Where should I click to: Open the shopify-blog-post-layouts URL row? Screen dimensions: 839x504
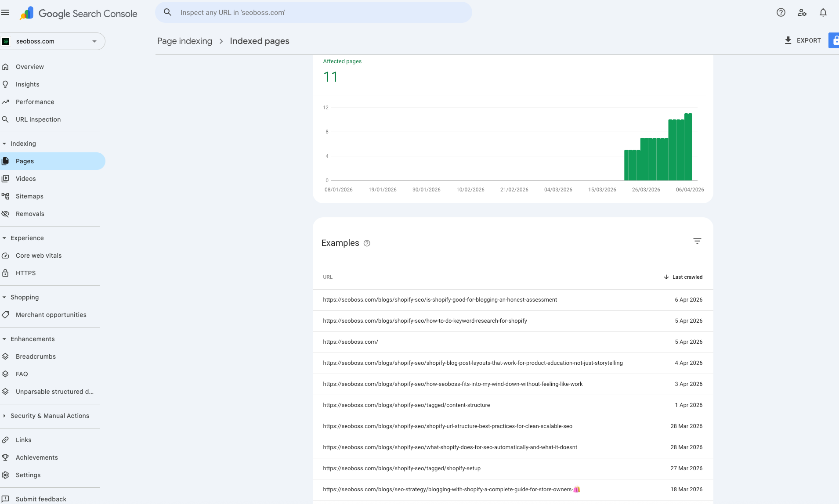coord(513,363)
